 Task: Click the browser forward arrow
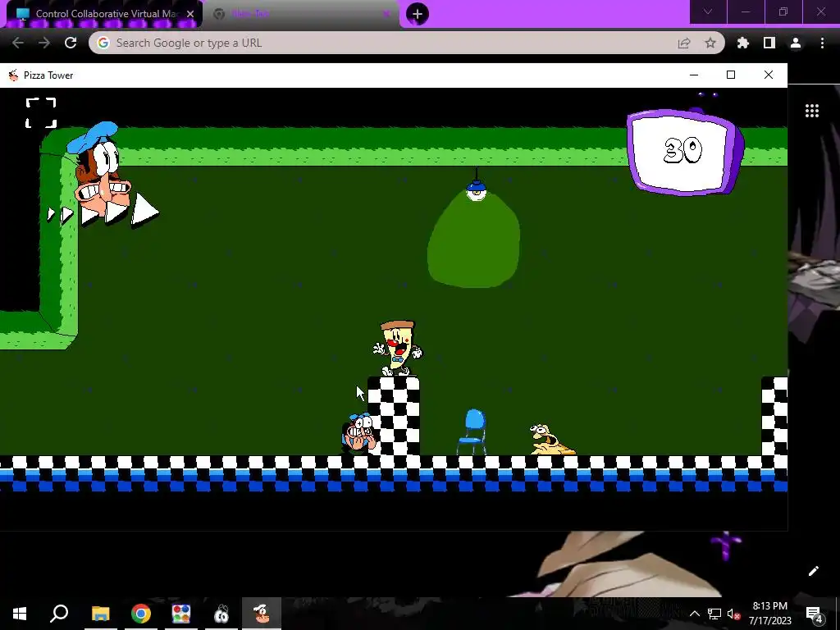pyautogui.click(x=44, y=43)
